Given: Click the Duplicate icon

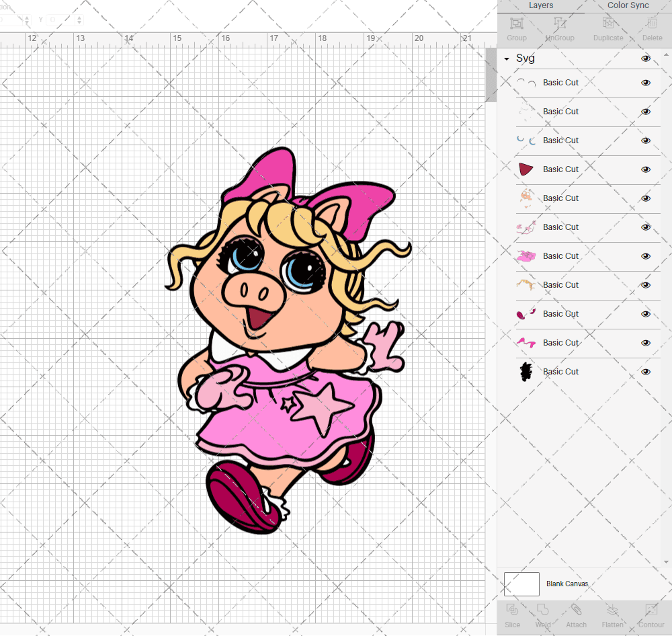Looking at the screenshot, I should 607,23.
